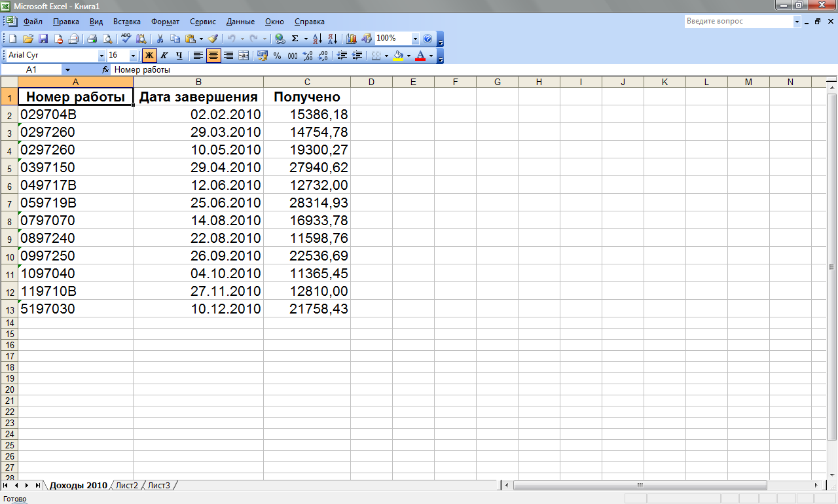838x504 pixels.
Task: Select cell with 27940,62
Action: pos(307,168)
